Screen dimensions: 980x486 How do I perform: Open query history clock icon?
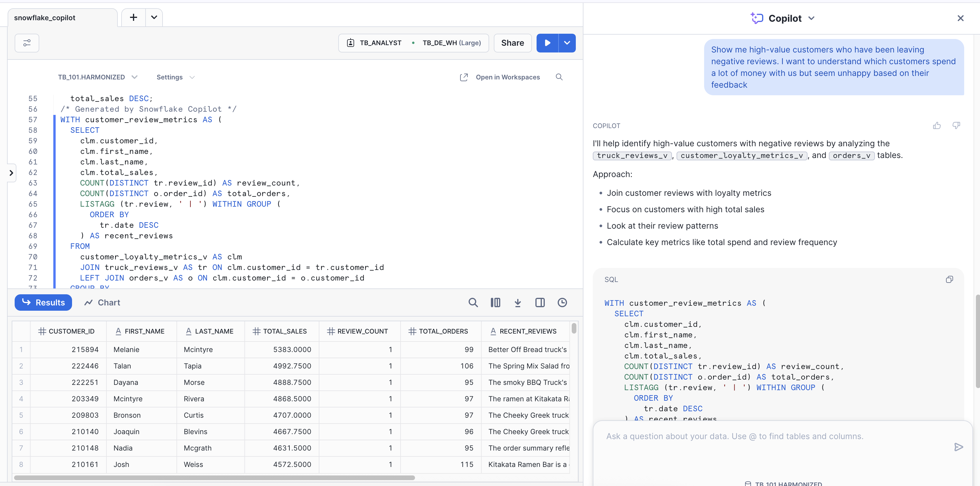562,303
